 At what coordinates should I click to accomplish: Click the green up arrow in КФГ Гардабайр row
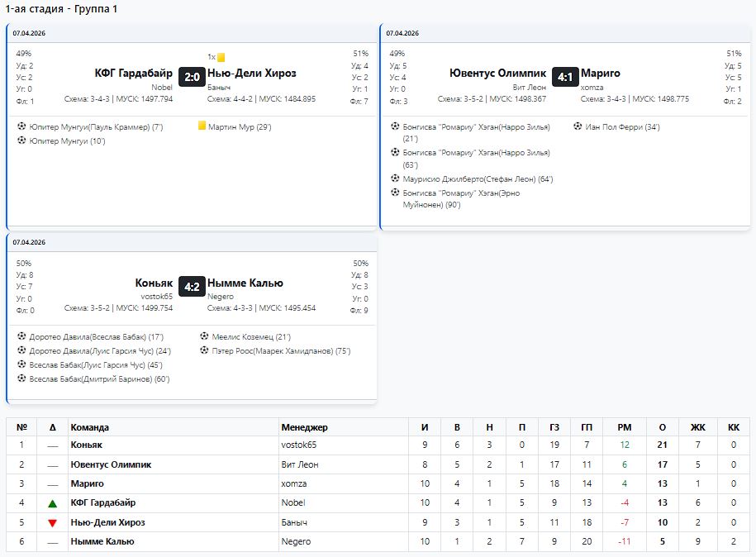(53, 503)
